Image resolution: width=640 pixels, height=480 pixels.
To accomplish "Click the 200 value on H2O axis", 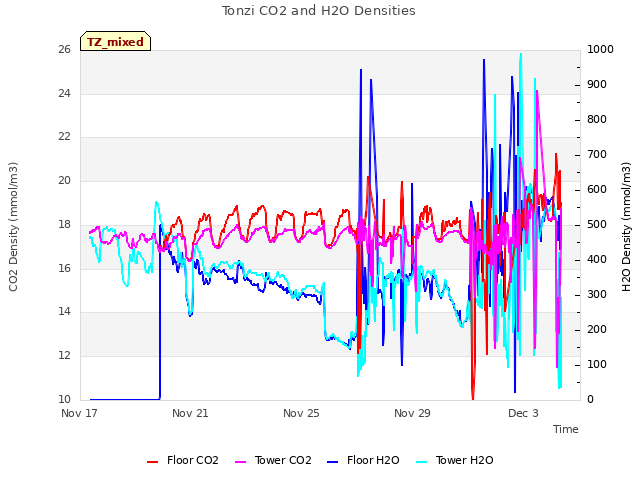I will (x=597, y=329).
